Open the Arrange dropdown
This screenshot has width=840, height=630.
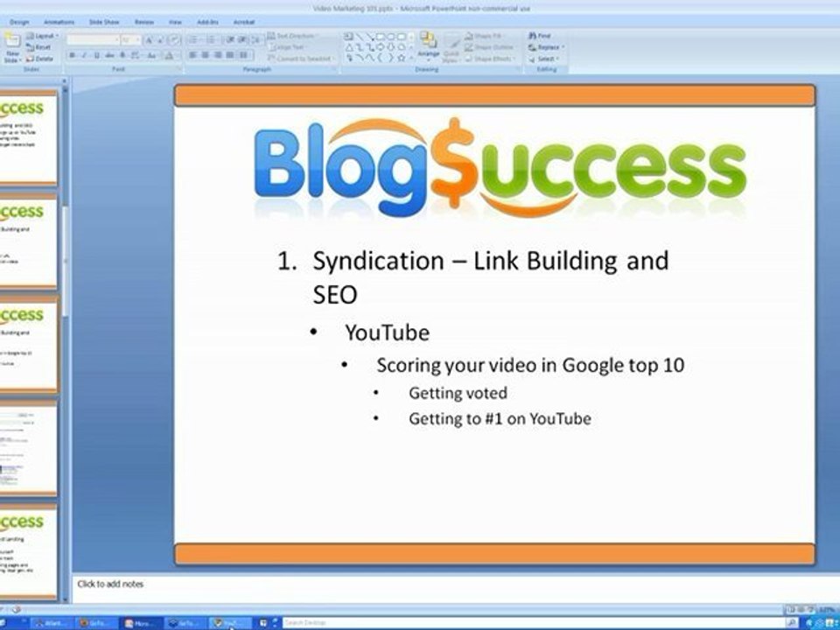428,47
